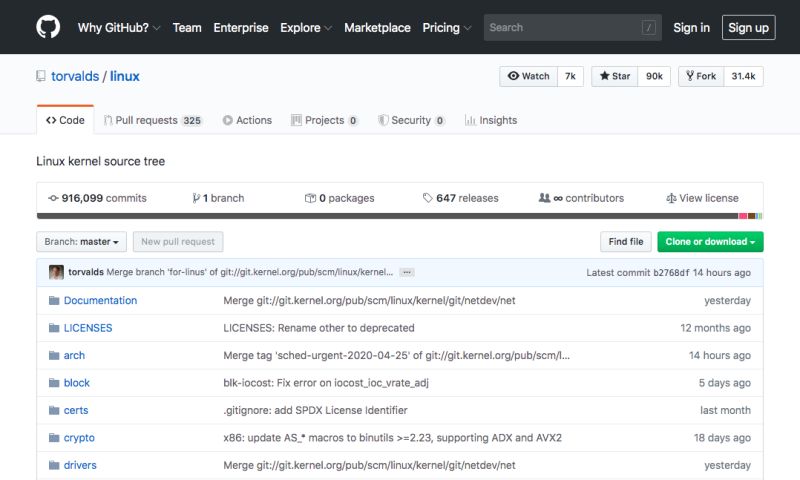View the 647 releases page

[461, 198]
